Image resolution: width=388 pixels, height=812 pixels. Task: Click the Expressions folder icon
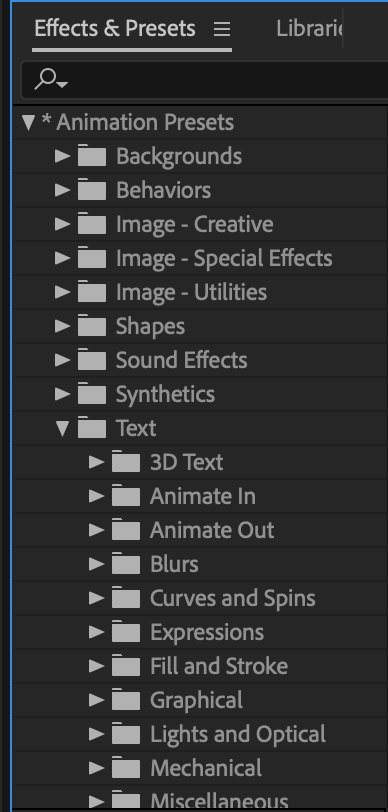click(x=126, y=632)
